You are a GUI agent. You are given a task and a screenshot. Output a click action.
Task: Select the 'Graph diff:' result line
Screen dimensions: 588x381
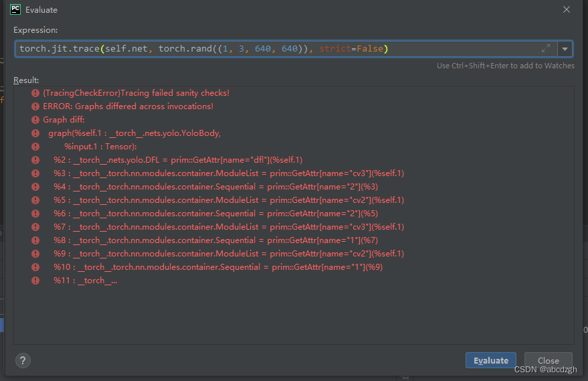click(x=64, y=120)
